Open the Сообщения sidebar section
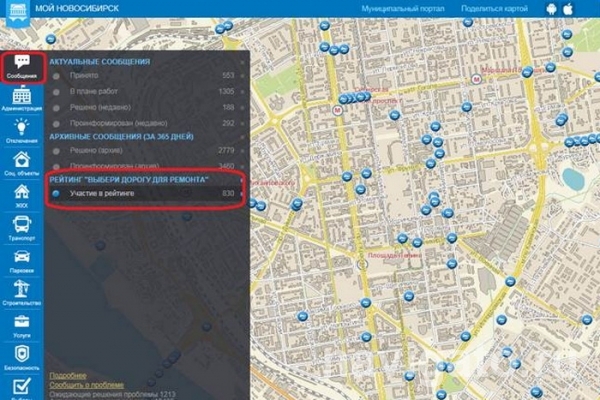The image size is (600, 400). (x=21, y=65)
